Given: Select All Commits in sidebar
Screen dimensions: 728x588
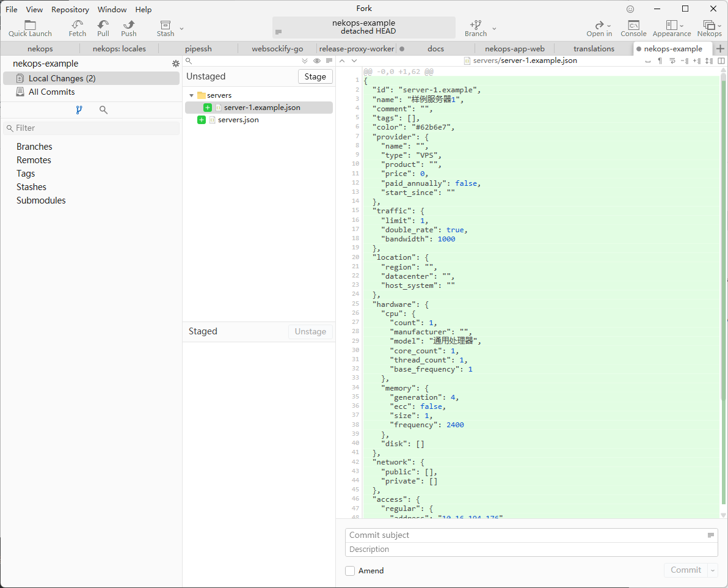Looking at the screenshot, I should coord(52,92).
